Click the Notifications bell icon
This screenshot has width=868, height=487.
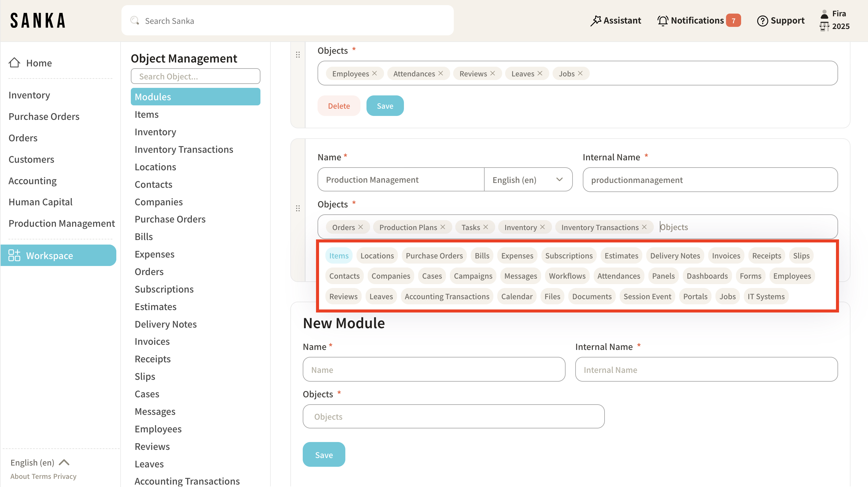click(663, 21)
